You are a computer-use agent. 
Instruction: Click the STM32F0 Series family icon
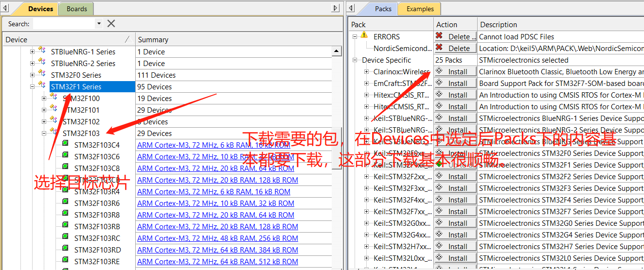(42, 74)
